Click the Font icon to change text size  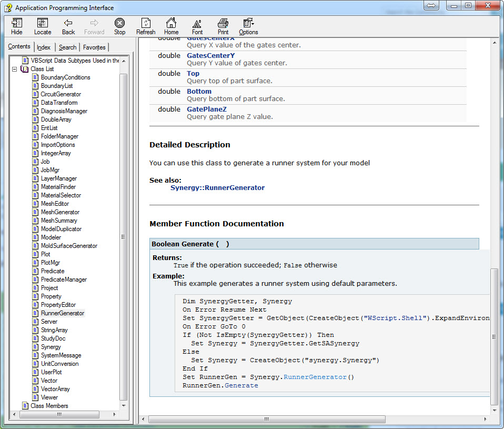[197, 26]
